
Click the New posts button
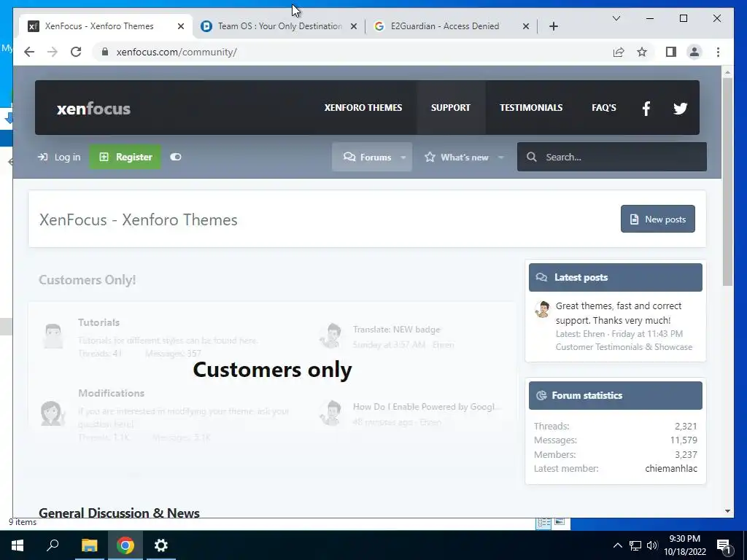(x=657, y=219)
